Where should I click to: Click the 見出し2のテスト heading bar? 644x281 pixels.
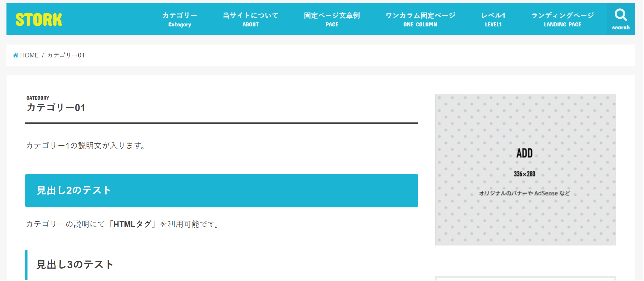coord(221,190)
